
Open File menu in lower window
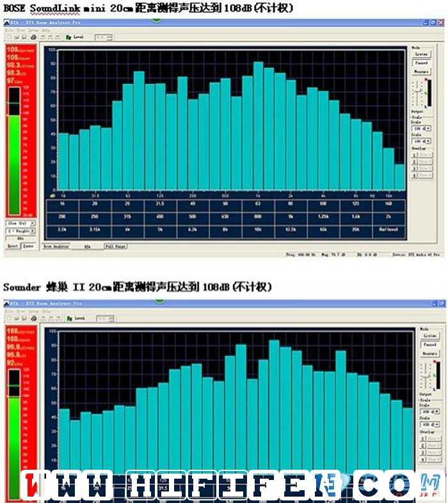9,311
